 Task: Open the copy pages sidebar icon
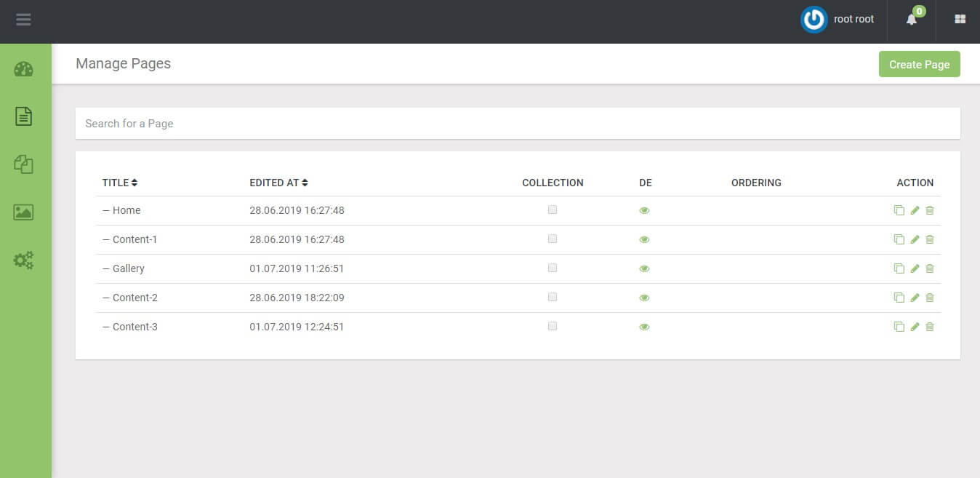[x=23, y=164]
